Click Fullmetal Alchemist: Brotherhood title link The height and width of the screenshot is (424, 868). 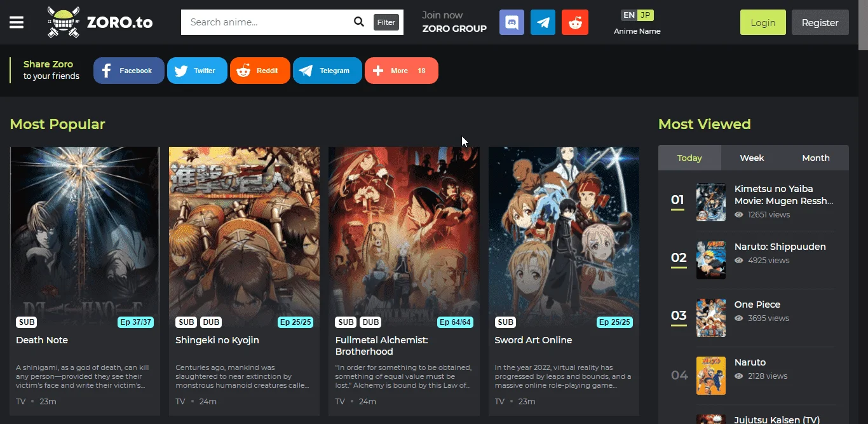(382, 346)
